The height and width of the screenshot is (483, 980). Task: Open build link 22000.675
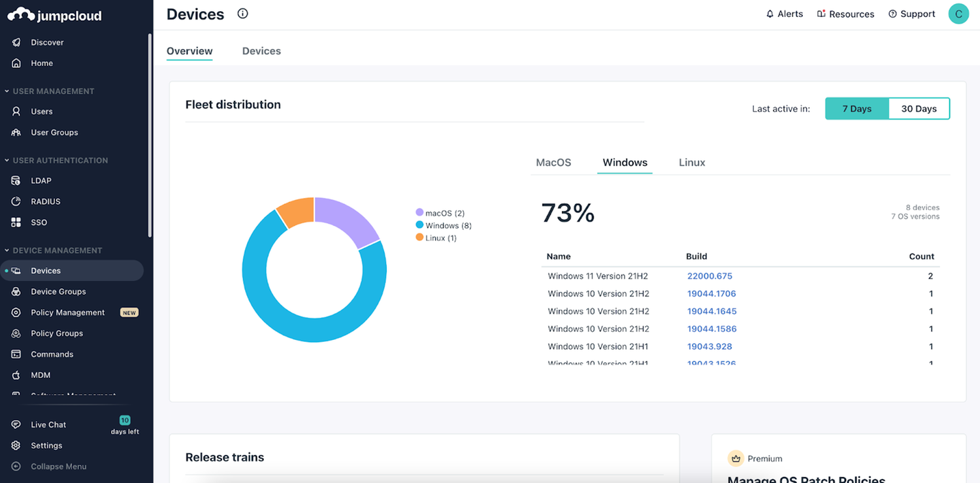(x=710, y=276)
